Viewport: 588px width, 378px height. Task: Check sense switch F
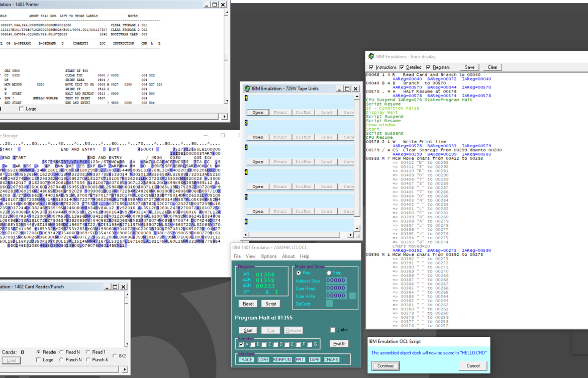coord(299,344)
